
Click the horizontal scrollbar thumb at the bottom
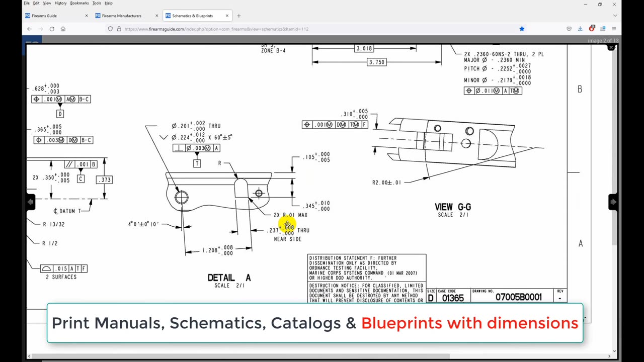[240, 356]
